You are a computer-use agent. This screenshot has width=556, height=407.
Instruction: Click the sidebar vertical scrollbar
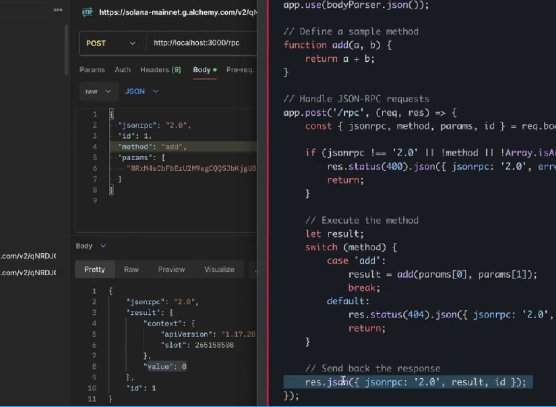66,50
